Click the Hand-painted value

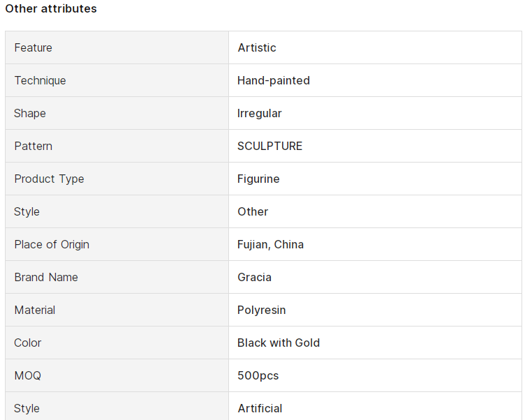274,80
